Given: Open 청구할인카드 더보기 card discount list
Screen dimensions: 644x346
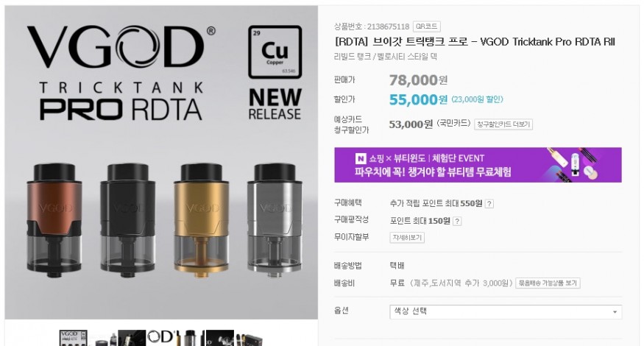Looking at the screenshot, I should coord(503,124).
